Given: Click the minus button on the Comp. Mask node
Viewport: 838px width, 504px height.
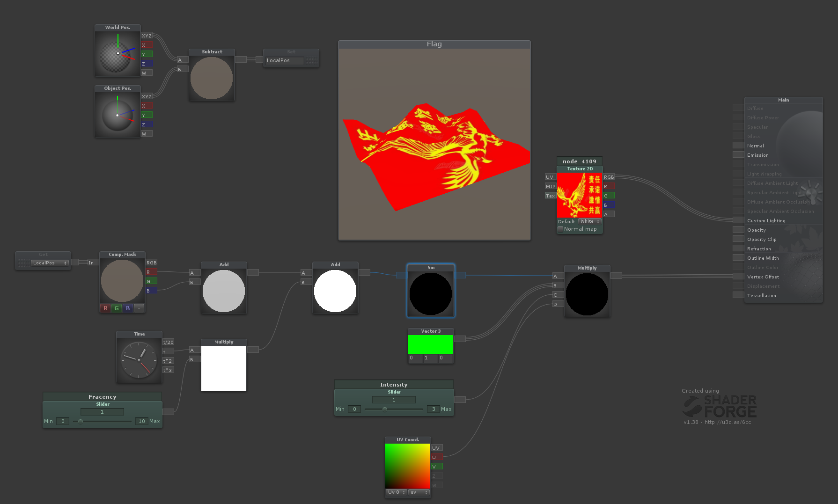Looking at the screenshot, I should point(139,308).
